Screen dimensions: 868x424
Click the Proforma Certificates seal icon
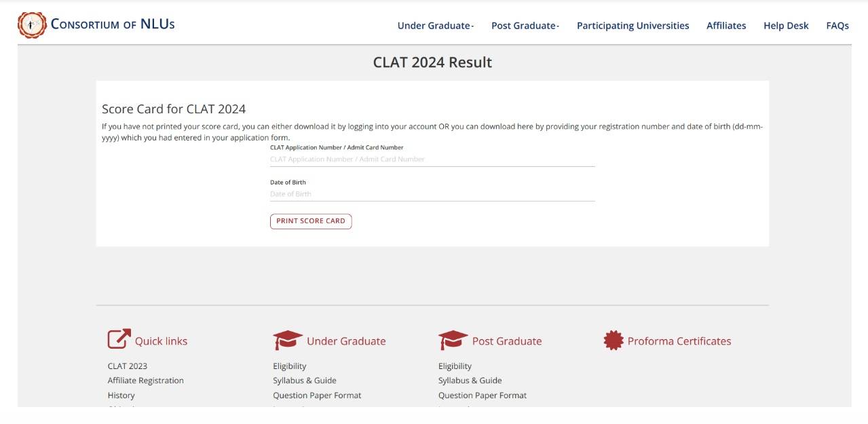tap(613, 340)
